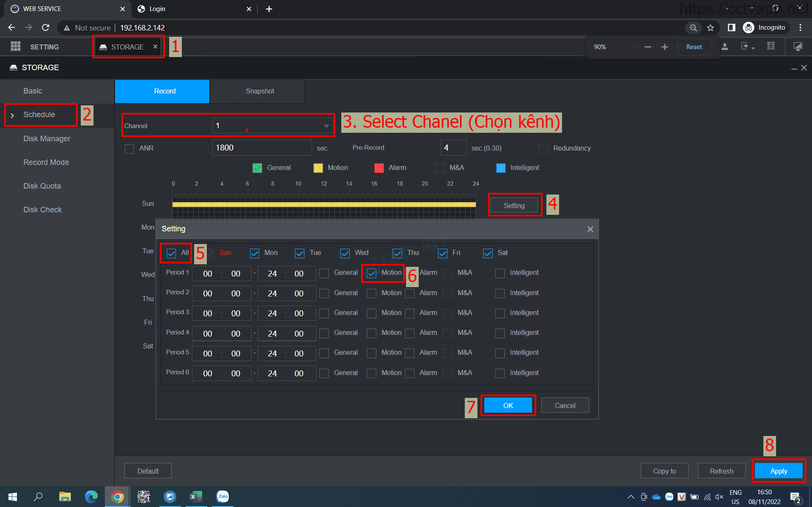The image size is (812, 507).
Task: Expand the Schedule sidebar item
Action: 39,115
